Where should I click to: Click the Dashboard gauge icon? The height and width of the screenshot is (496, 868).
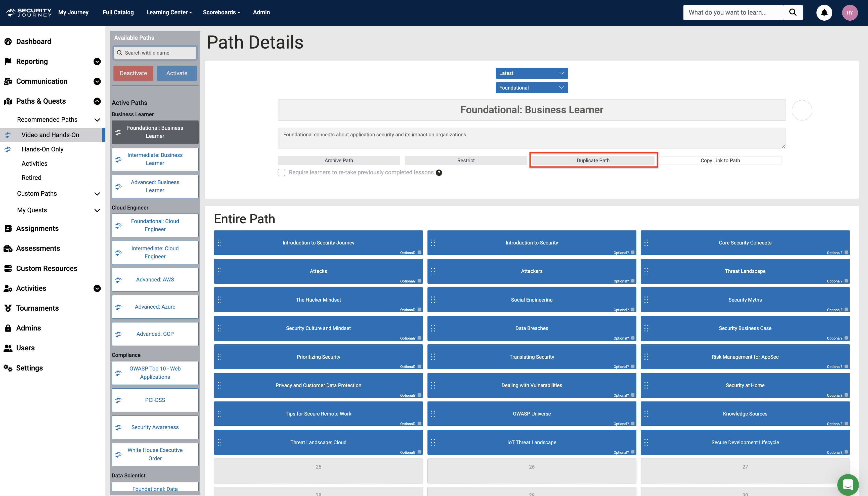pos(8,42)
